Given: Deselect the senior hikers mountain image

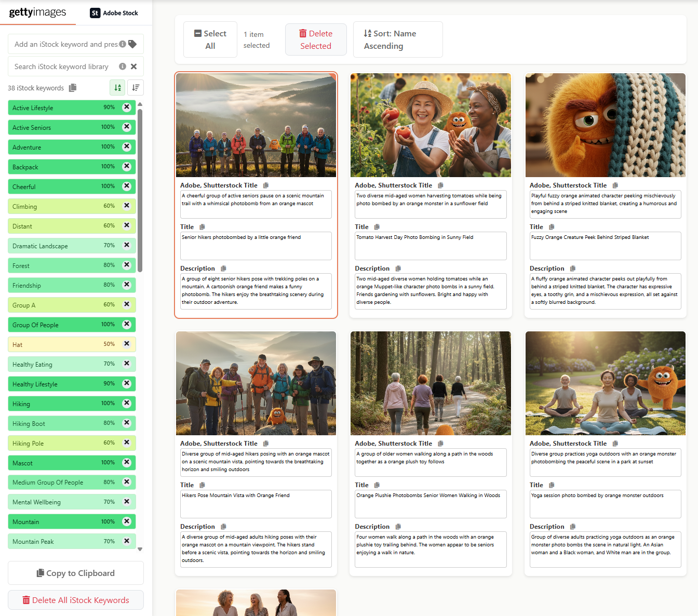Looking at the screenshot, I should tap(256, 125).
